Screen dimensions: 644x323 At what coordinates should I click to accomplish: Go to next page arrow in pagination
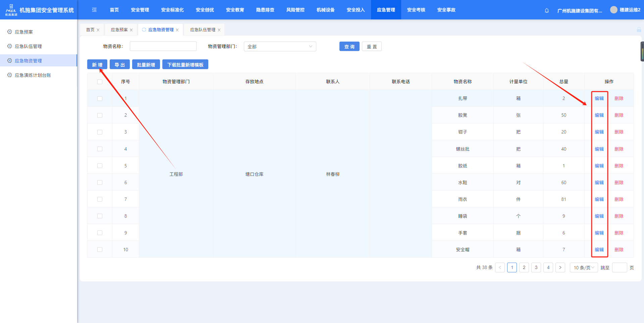[560, 267]
